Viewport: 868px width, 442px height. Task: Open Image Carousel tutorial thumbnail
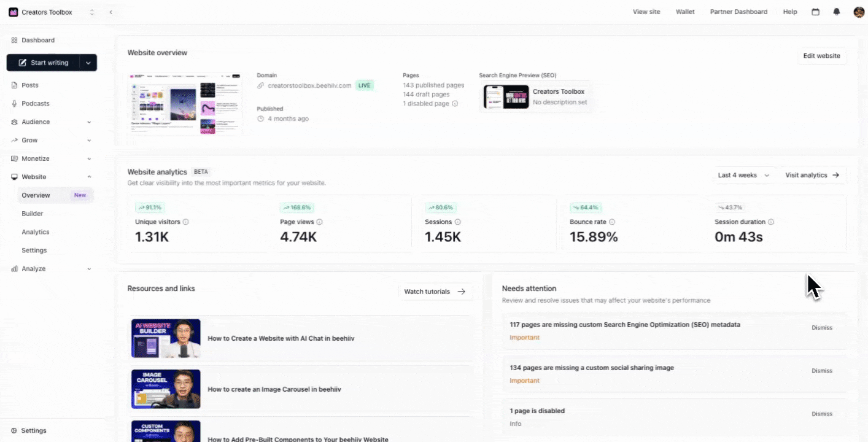(166, 389)
